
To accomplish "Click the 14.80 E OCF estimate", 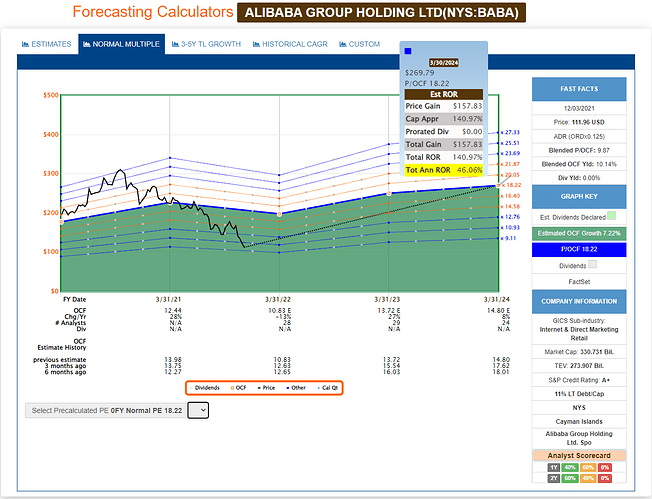I will point(498,311).
